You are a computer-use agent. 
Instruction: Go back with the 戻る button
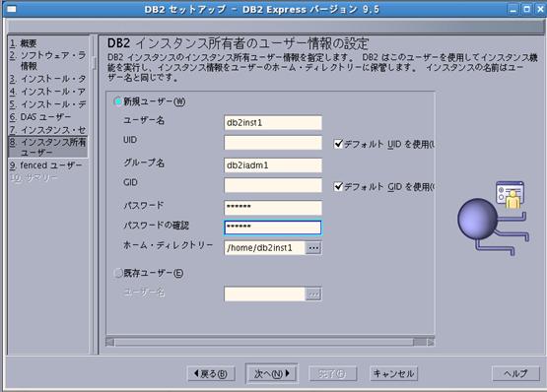pos(211,374)
